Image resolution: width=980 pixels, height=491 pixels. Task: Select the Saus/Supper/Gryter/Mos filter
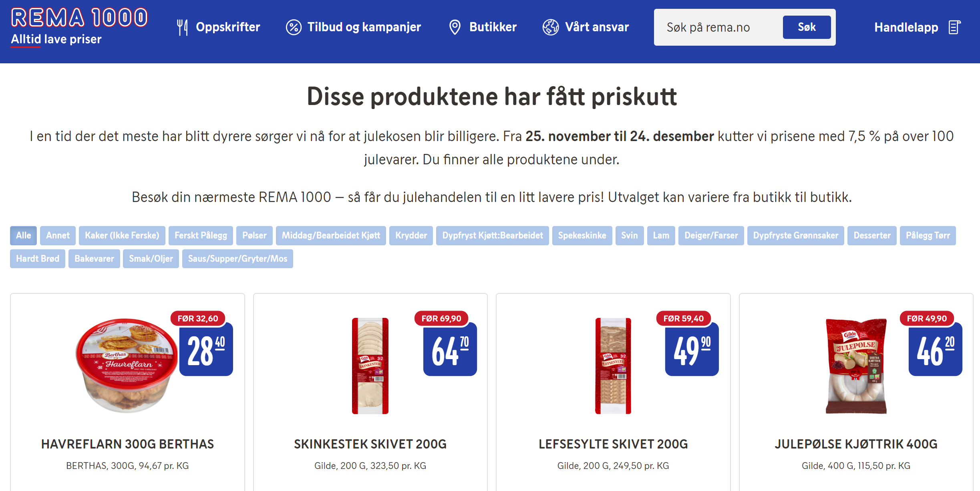(x=237, y=259)
